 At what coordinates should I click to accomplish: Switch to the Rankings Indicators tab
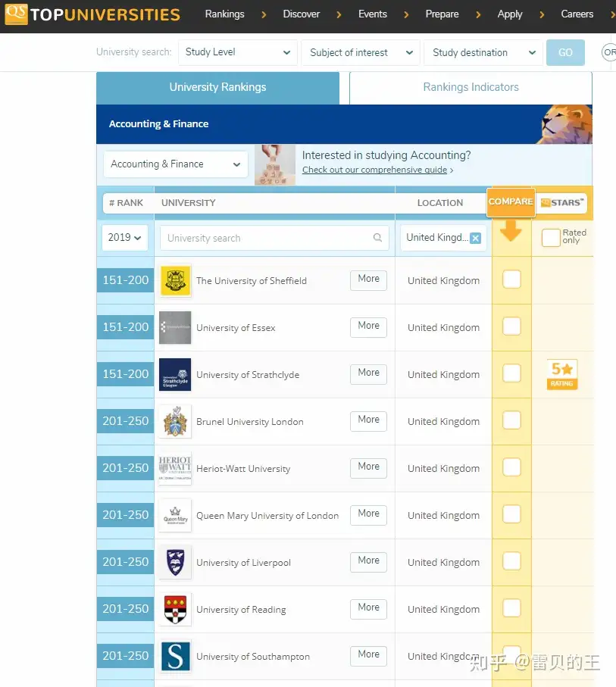[471, 87]
